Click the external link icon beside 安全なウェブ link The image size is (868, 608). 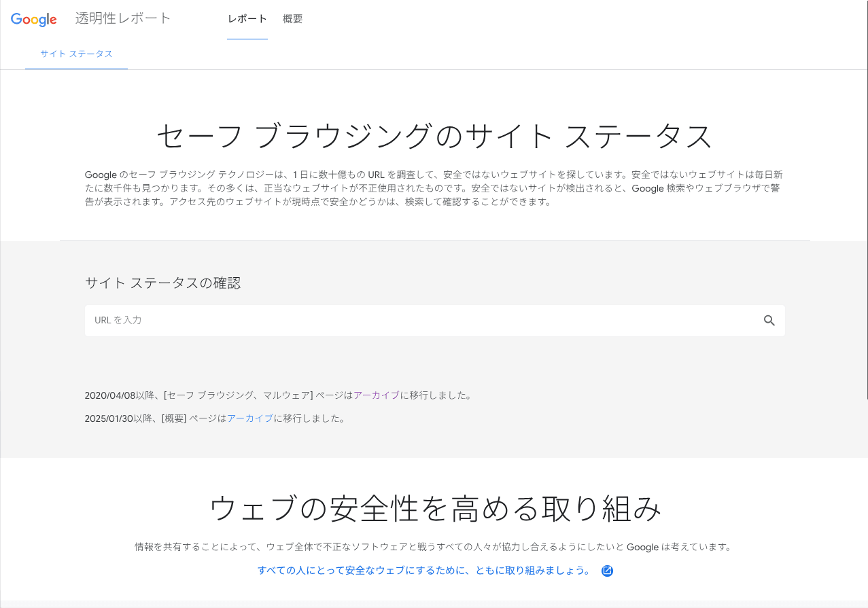click(x=608, y=571)
